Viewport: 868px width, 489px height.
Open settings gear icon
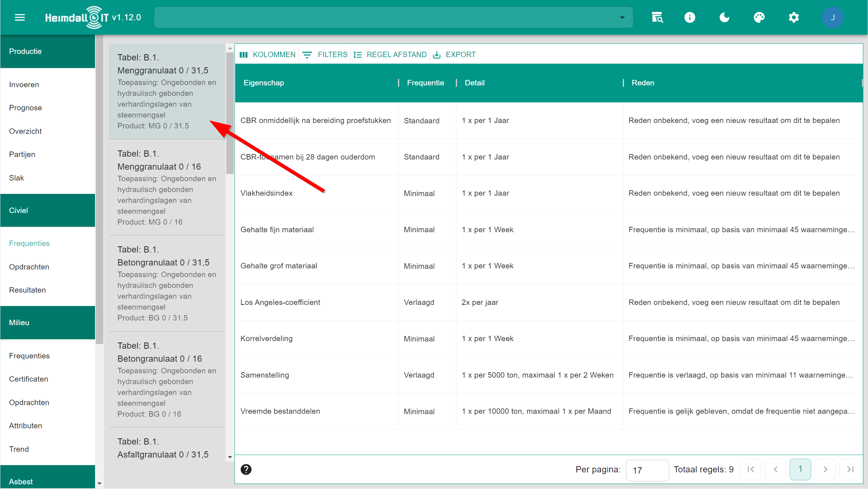[x=794, y=17]
